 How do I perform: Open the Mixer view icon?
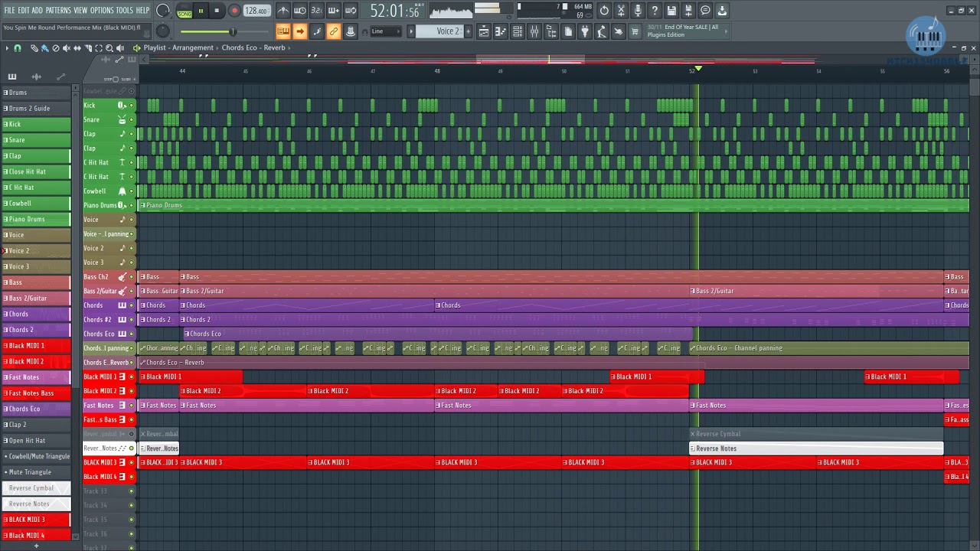(x=534, y=31)
